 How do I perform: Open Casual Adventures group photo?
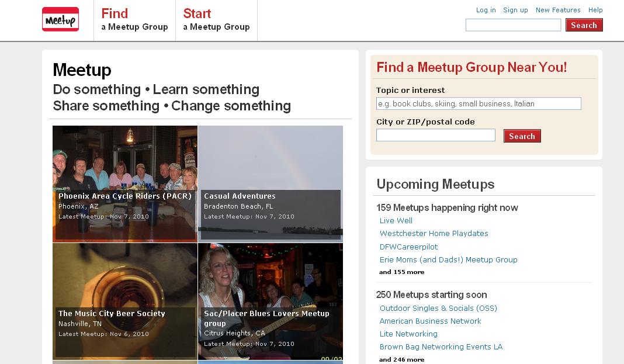pos(271,184)
